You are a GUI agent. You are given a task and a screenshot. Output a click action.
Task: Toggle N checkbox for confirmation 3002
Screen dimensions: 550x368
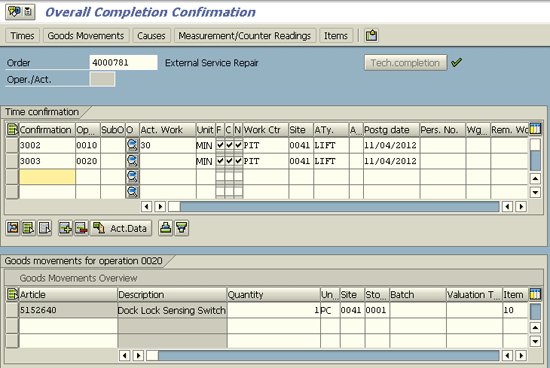click(x=238, y=145)
